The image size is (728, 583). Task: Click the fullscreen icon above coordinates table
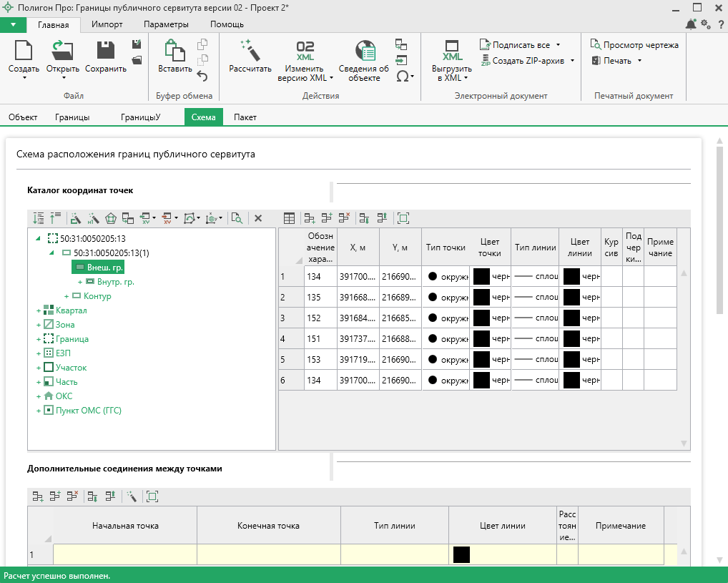(x=403, y=218)
